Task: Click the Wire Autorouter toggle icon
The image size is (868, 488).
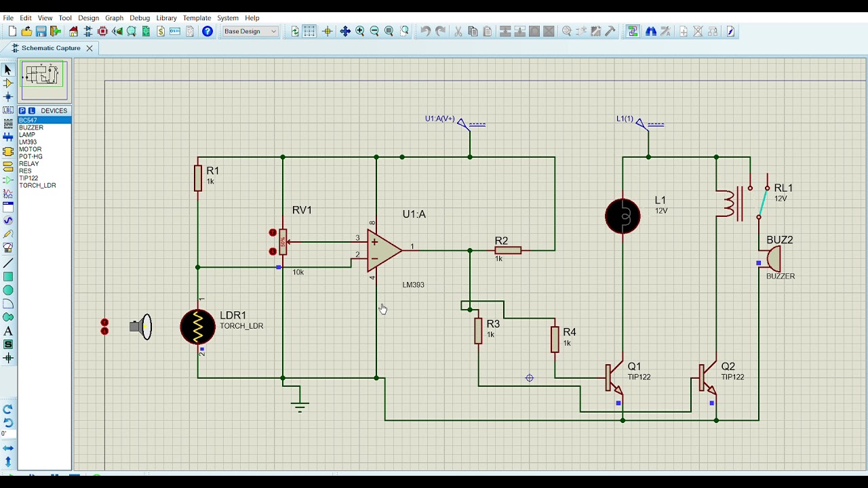Action: pyautogui.click(x=633, y=31)
